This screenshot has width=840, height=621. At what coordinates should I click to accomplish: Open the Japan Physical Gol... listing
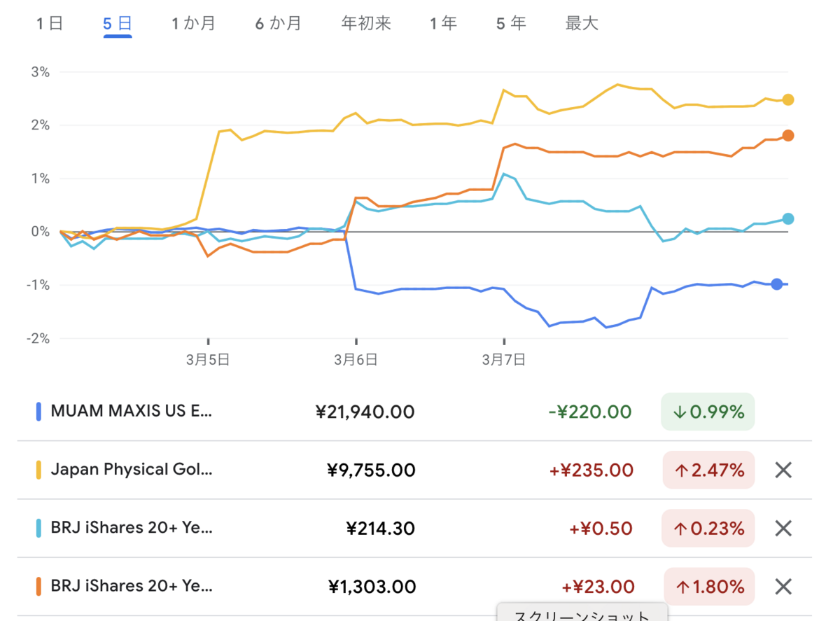coord(131,470)
